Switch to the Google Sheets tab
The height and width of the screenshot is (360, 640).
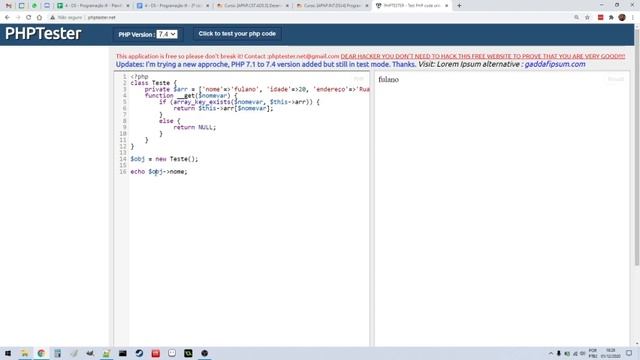click(93, 6)
